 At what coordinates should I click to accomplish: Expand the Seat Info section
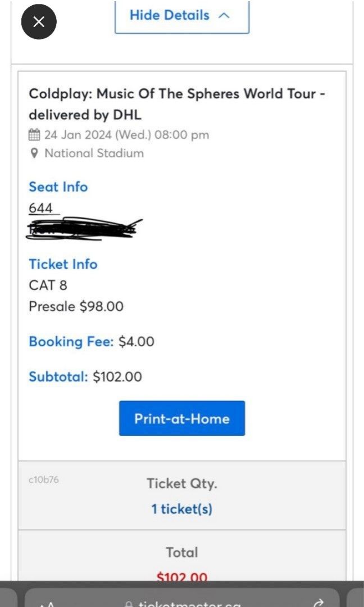[58, 187]
